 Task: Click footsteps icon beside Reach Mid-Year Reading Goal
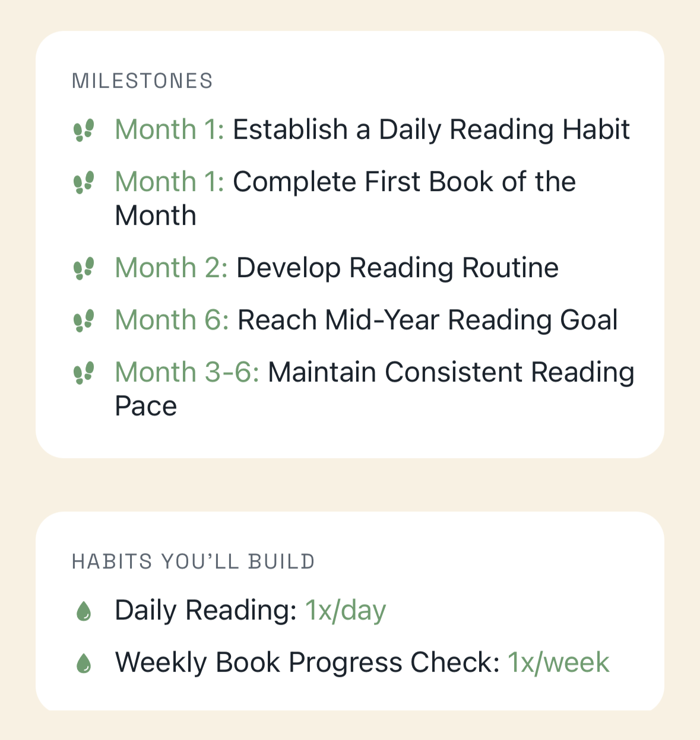84,320
